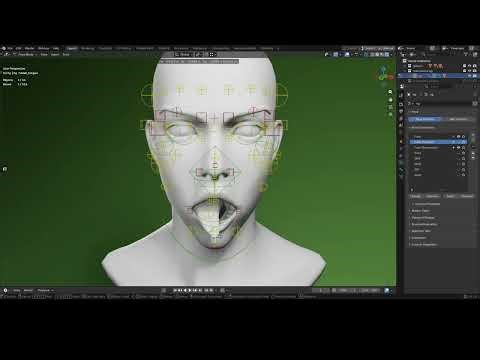This screenshot has height=360, width=480.
Task: Open the Render menu
Action: coord(30,48)
